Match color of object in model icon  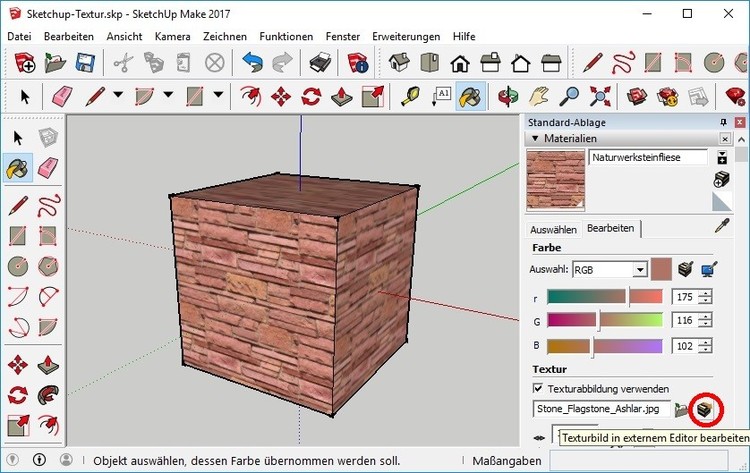point(685,270)
